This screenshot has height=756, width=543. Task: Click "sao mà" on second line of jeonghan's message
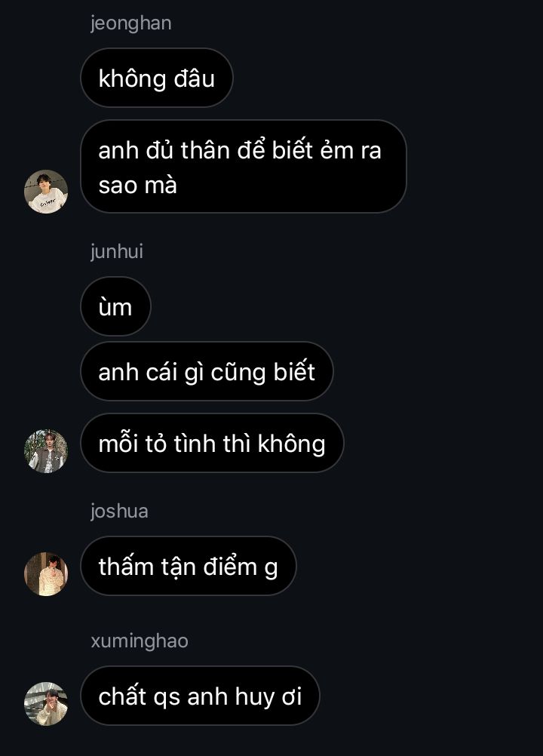[x=138, y=186]
